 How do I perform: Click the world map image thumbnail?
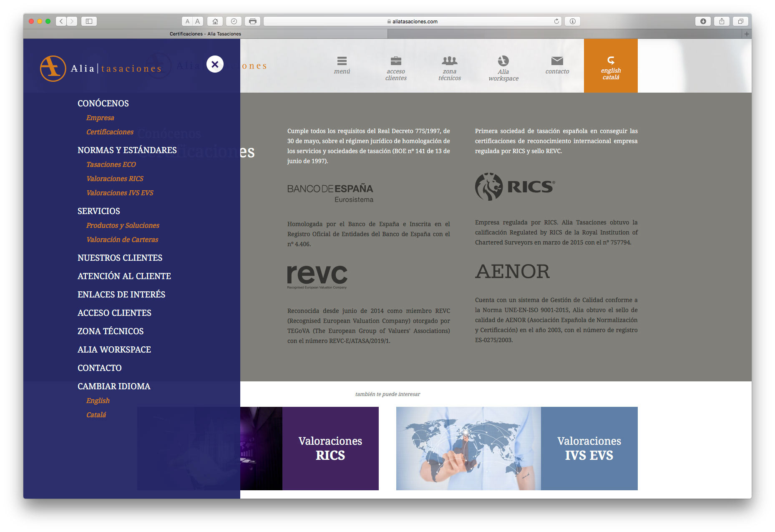click(x=468, y=448)
